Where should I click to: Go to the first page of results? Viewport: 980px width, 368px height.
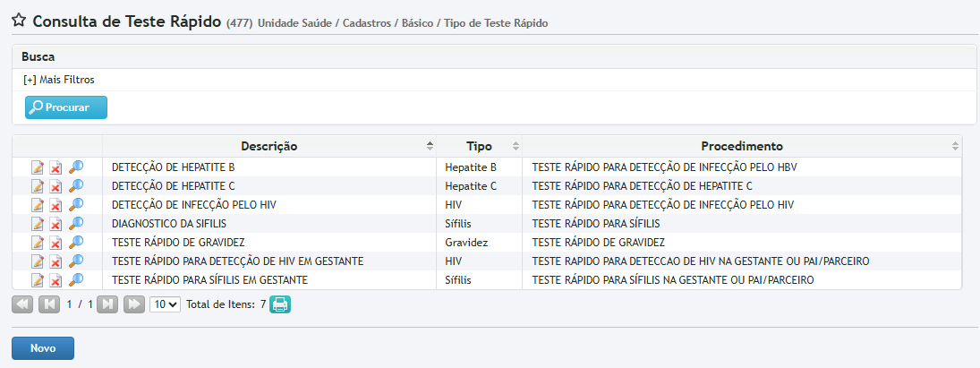(22, 304)
